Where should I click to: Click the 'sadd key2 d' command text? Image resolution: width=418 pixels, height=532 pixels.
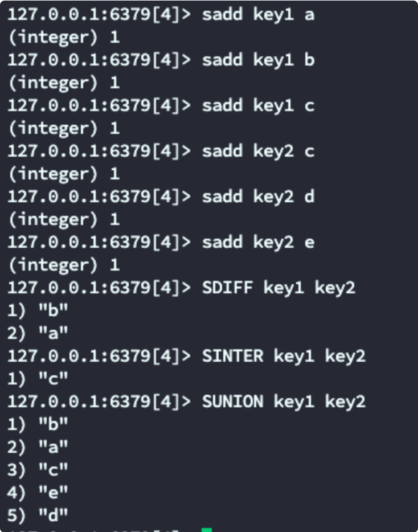258,197
